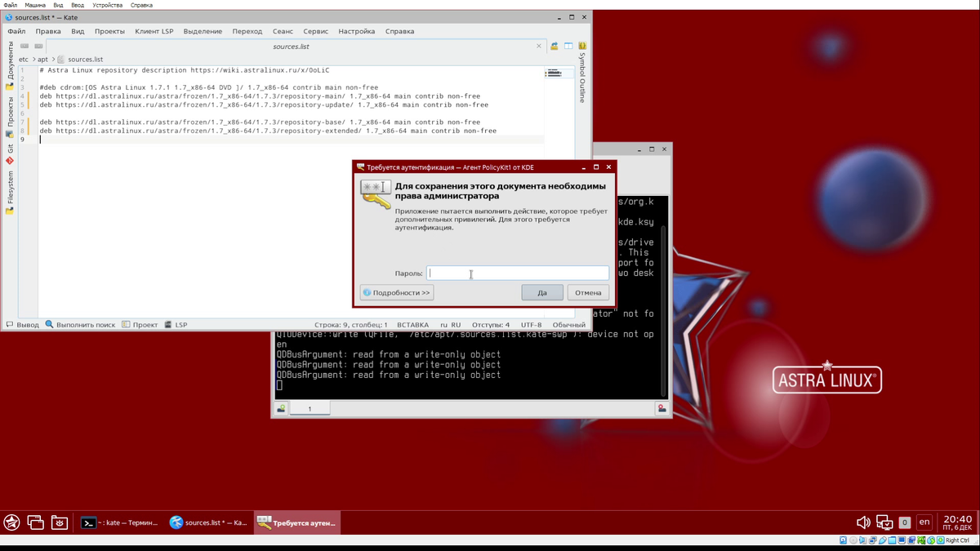Open the Настройка menu
980x551 pixels.
click(x=357, y=31)
